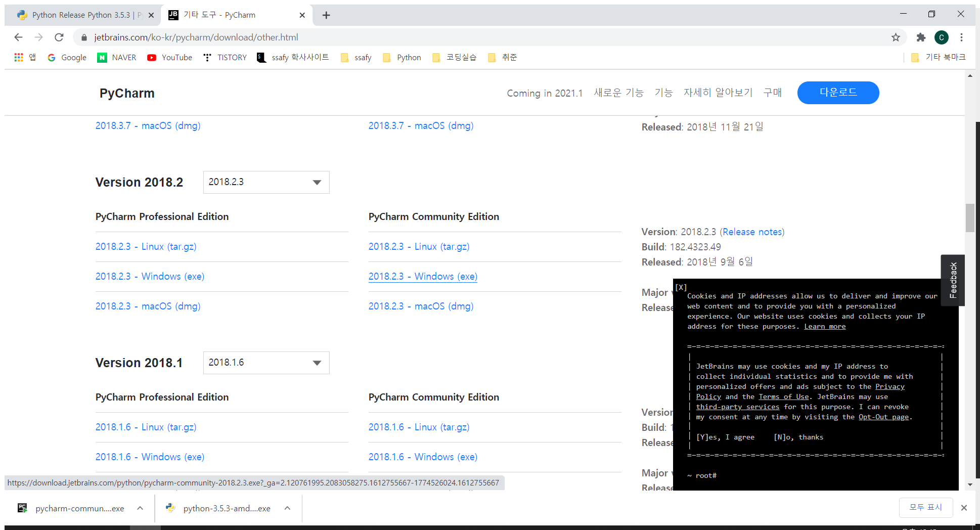Decline cookies with [N]o, thanks
Screen dimensions: 980x530
798,437
